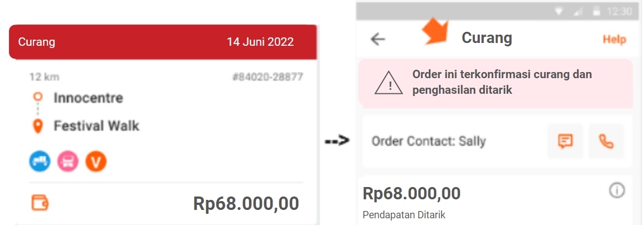The image size is (644, 225).
Task: Click the Festival Walk destination pin
Action: 38,125
